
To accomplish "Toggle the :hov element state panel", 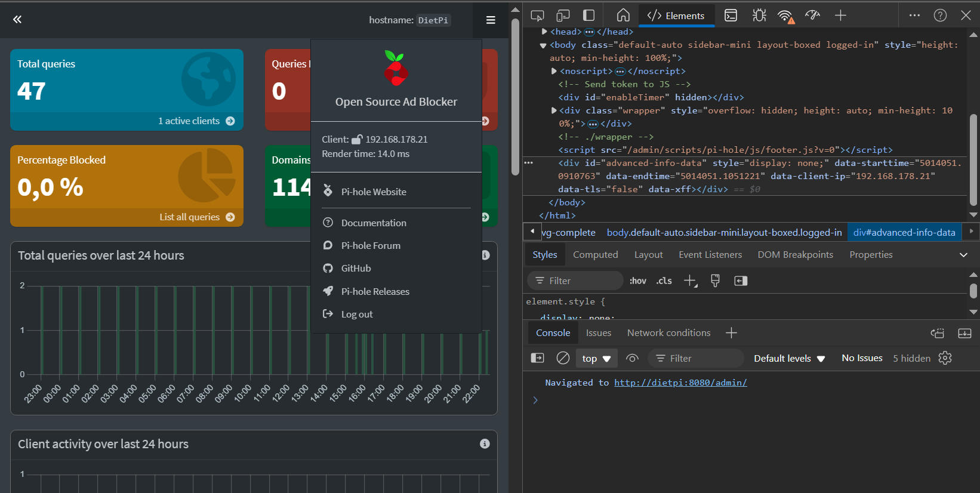I will pyautogui.click(x=637, y=281).
